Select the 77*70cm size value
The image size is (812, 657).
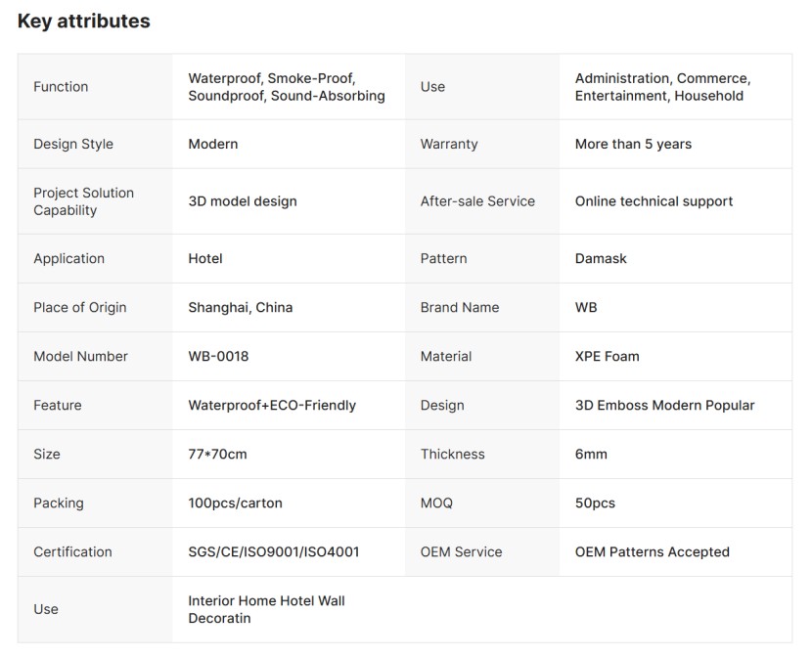click(x=217, y=454)
